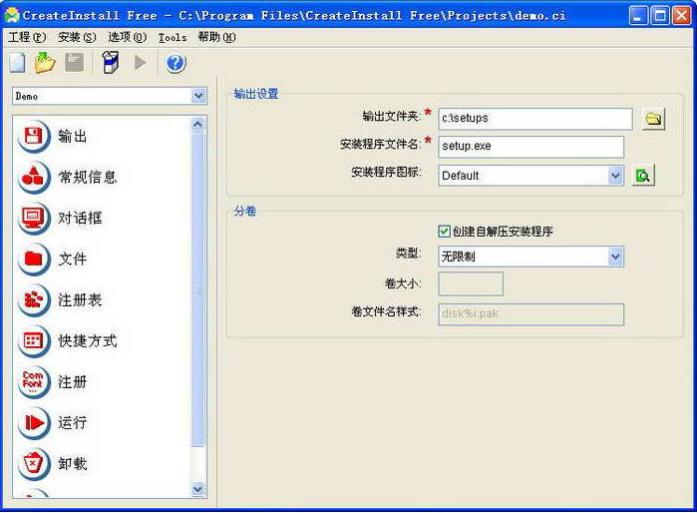Image resolution: width=697 pixels, height=513 pixels.
Task: Click the 安装程序文件名 setup.exe field
Action: 530,146
